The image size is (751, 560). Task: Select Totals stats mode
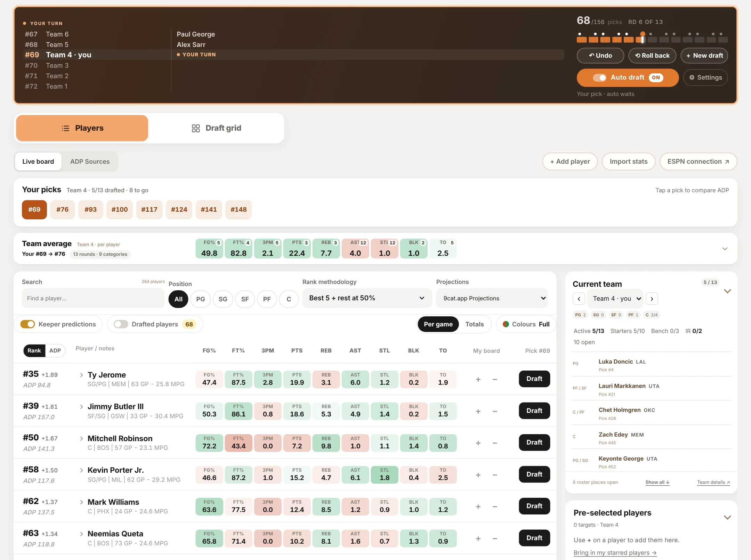pyautogui.click(x=474, y=324)
